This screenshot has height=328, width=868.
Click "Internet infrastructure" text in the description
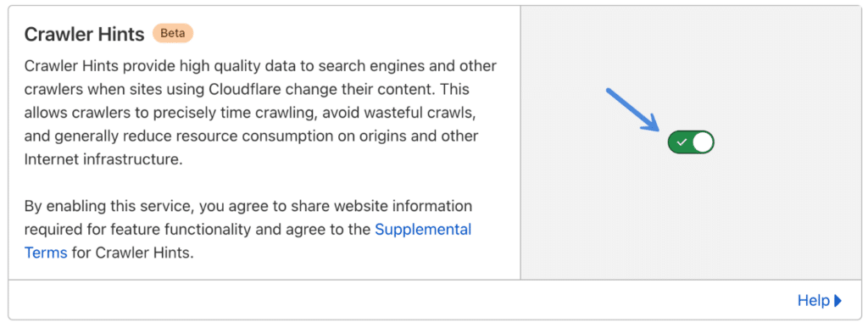[103, 160]
